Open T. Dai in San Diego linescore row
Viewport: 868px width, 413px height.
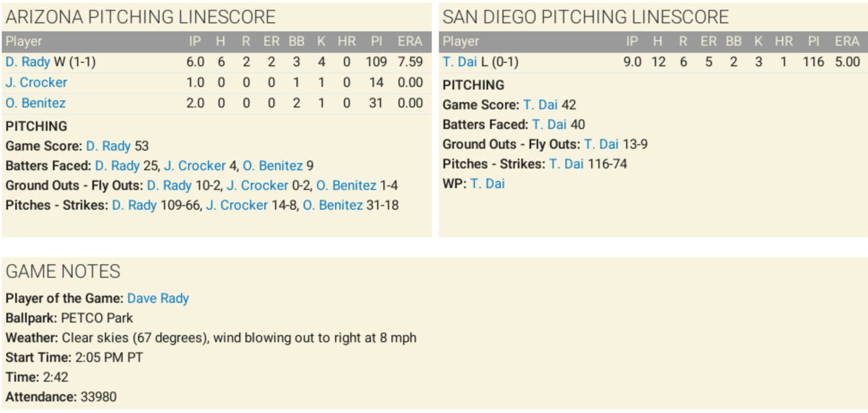click(460, 62)
